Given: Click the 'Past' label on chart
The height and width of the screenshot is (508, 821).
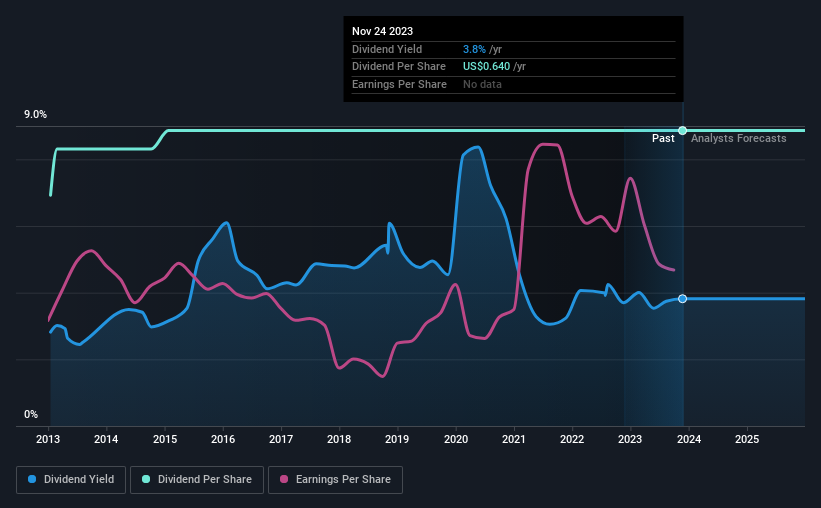Looking at the screenshot, I should pyautogui.click(x=663, y=138).
